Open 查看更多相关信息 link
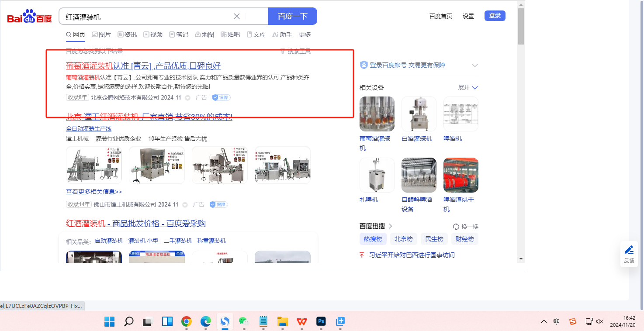This screenshot has height=331, width=644. (94, 192)
